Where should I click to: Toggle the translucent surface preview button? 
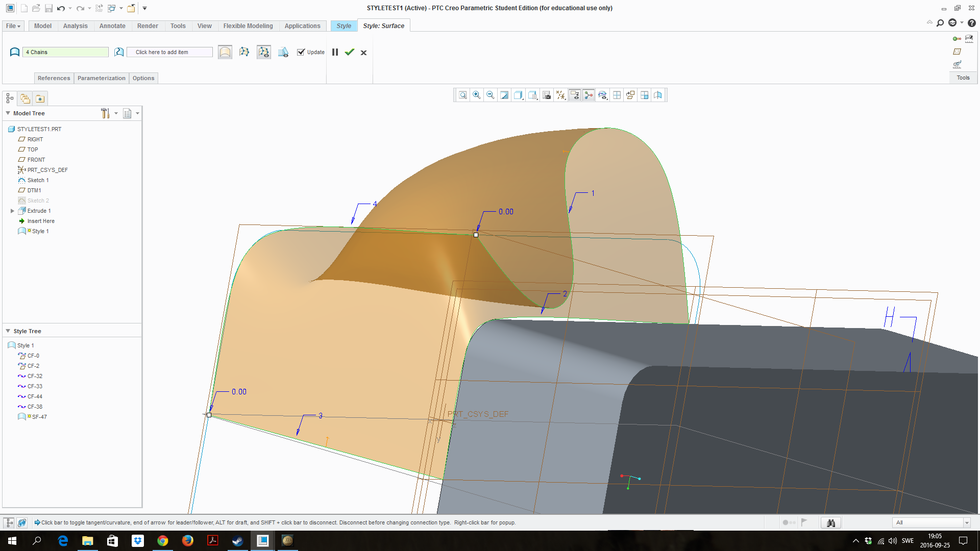[225, 52]
